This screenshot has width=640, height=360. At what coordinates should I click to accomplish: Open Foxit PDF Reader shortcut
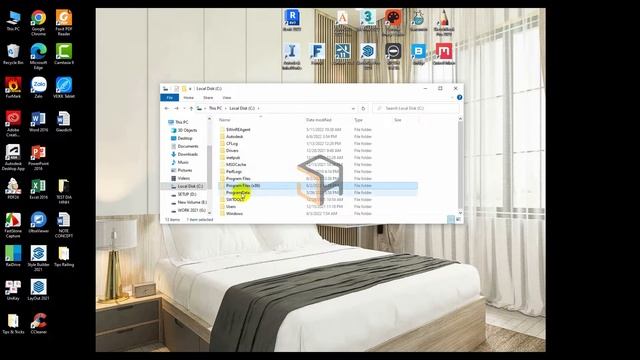(64, 22)
